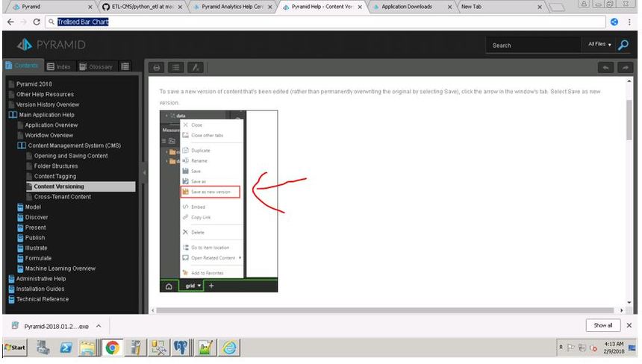Switch to the Index tab
The width and height of the screenshot is (642, 364).
click(59, 66)
